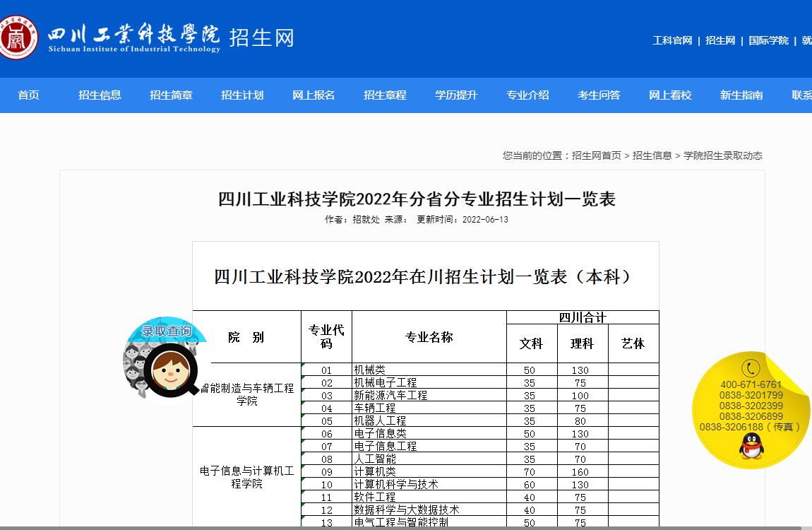Click the article title 四川工业科技学院2022年分省分专业招生计划一览表
This screenshot has width=812, height=530.
pyautogui.click(x=417, y=199)
